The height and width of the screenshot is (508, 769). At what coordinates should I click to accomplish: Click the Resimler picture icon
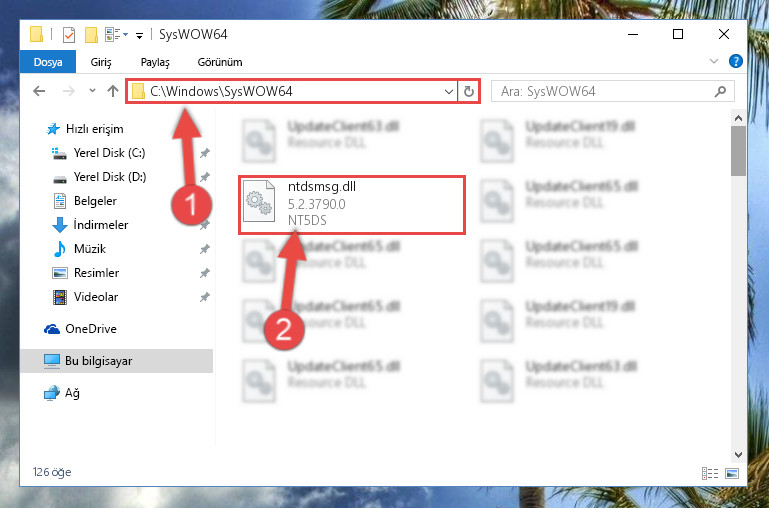[x=59, y=273]
